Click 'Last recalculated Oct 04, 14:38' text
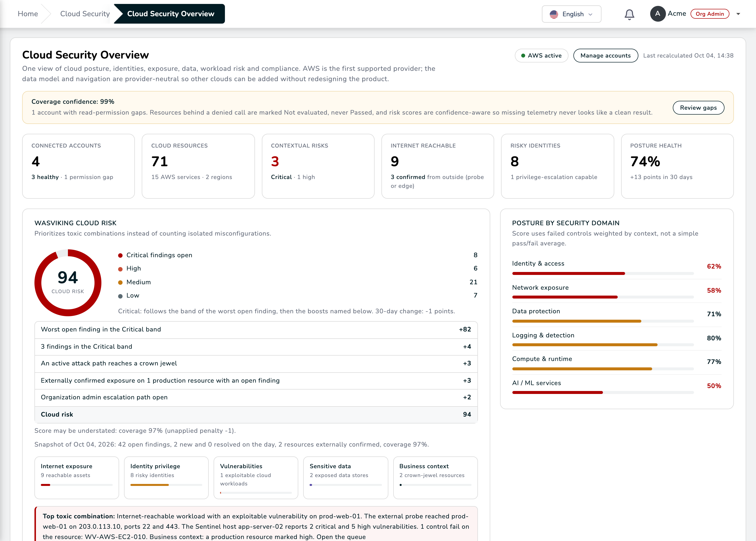The height and width of the screenshot is (541, 756). point(688,56)
